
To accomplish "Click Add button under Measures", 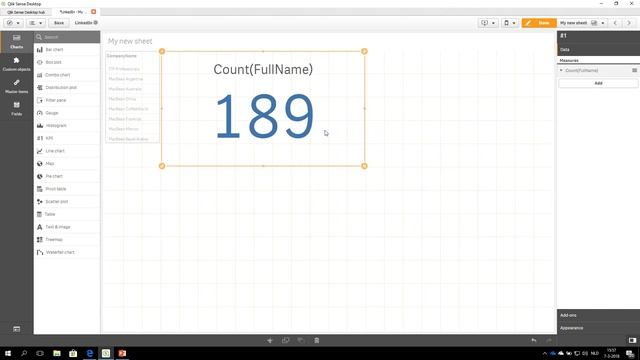I will pyautogui.click(x=598, y=83).
